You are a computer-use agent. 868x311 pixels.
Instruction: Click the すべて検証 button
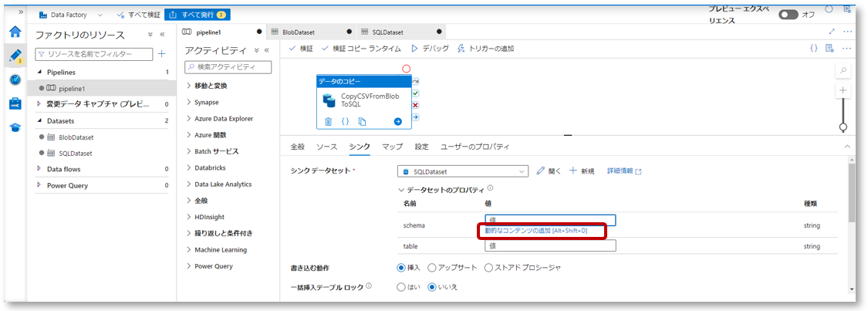(x=138, y=15)
